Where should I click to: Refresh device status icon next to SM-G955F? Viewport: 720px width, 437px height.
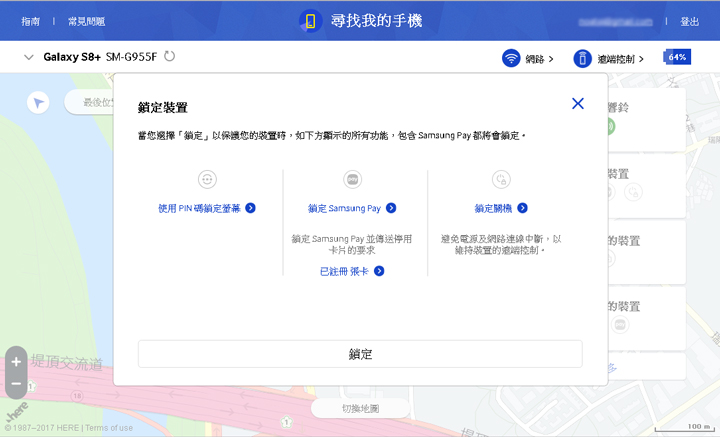[x=169, y=56]
